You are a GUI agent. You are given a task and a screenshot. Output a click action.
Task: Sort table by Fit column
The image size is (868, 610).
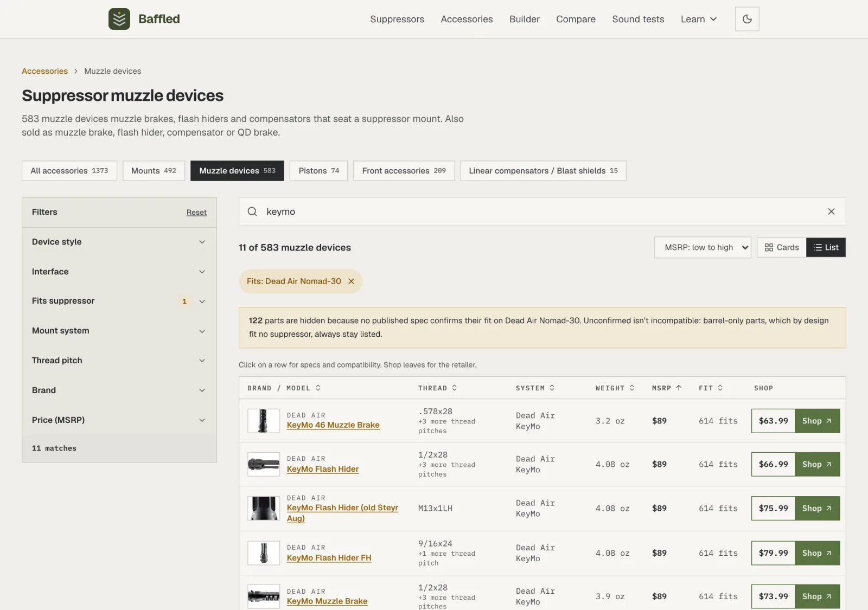click(x=711, y=388)
